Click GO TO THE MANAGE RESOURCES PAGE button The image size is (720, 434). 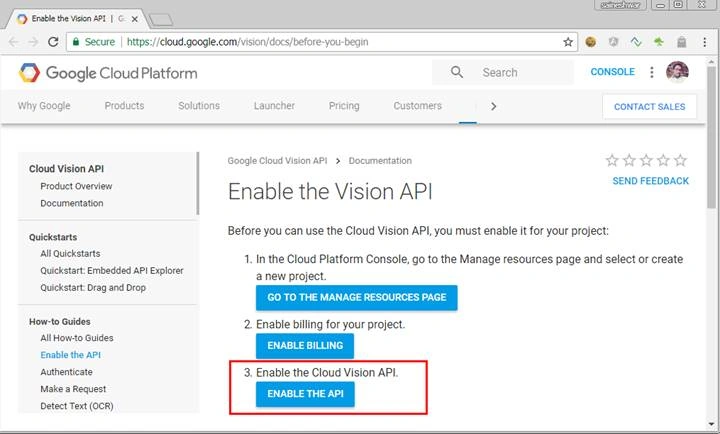[x=357, y=298]
